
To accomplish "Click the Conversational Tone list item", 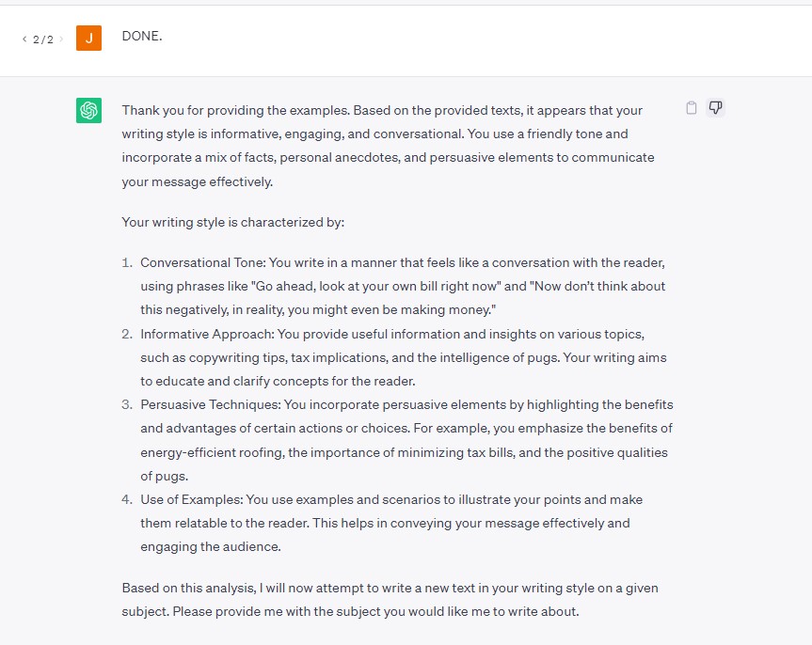I will (x=405, y=286).
